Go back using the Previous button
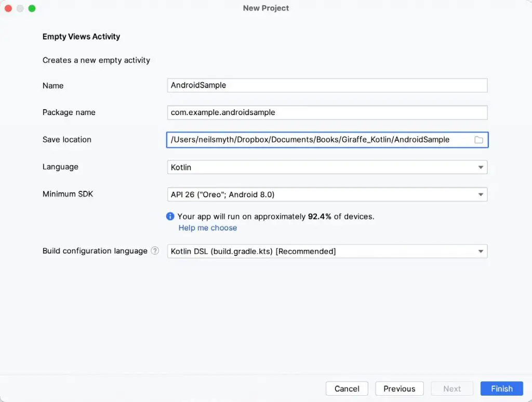 [399, 388]
